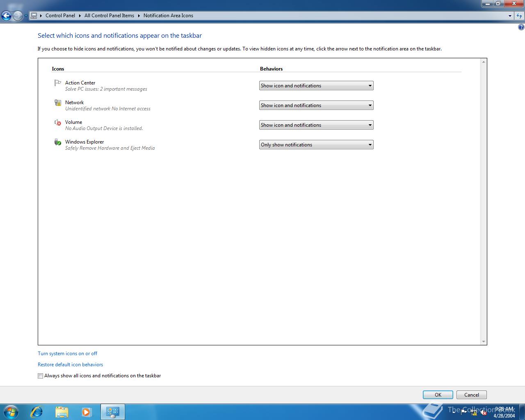Click the Forward navigation arrow button
Screen dimensions: 525x420
tap(18, 16)
